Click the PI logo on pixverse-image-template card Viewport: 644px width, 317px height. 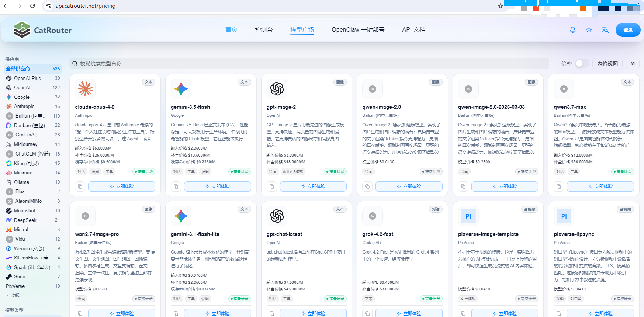point(468,216)
